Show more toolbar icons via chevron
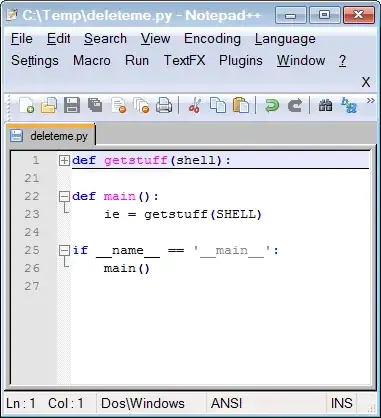 [x=370, y=100]
